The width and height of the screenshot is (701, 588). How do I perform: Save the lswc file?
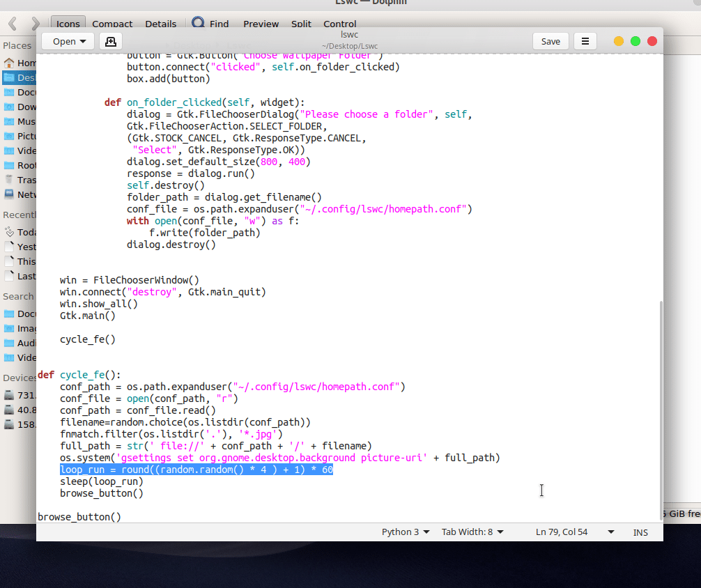(x=550, y=42)
